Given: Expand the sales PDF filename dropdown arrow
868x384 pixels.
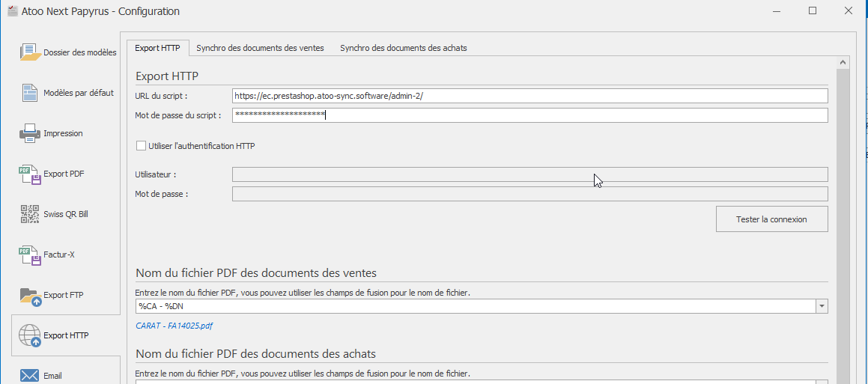Looking at the screenshot, I should (x=822, y=306).
